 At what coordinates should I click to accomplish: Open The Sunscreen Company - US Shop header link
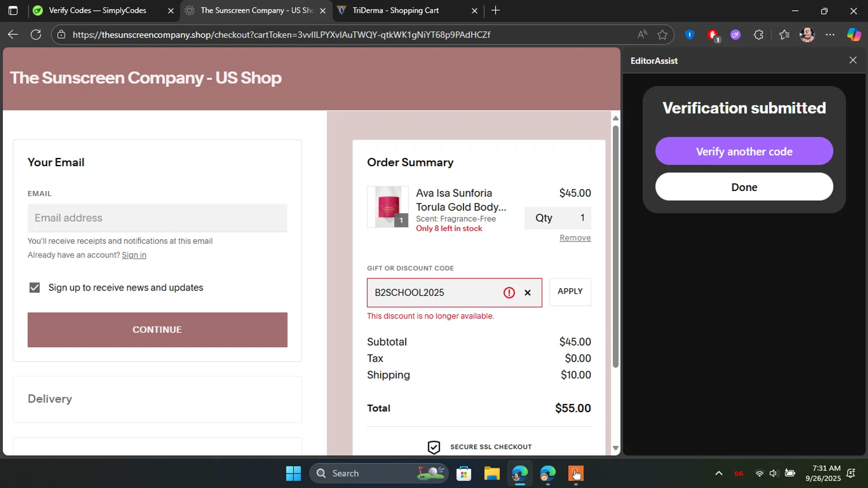click(x=146, y=78)
